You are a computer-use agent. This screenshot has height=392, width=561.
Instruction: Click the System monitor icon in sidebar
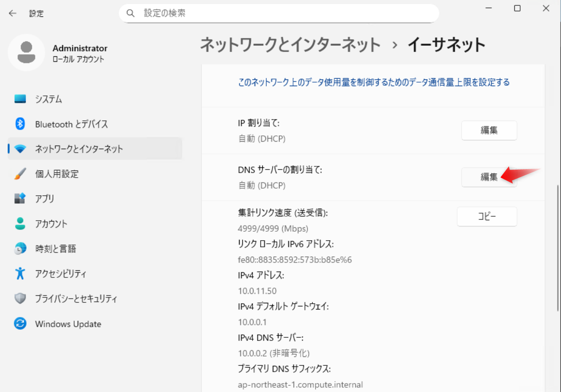point(20,99)
